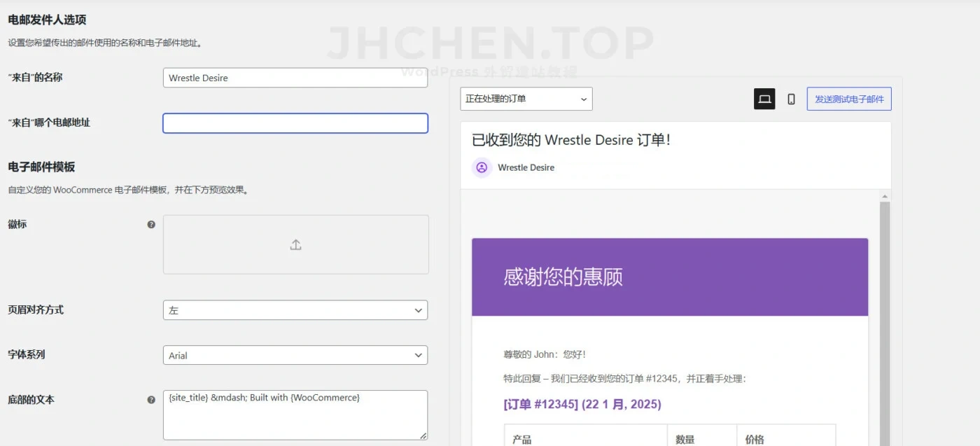Open 字体系列 dropdown showing Arial
The height and width of the screenshot is (446, 980).
pos(295,355)
